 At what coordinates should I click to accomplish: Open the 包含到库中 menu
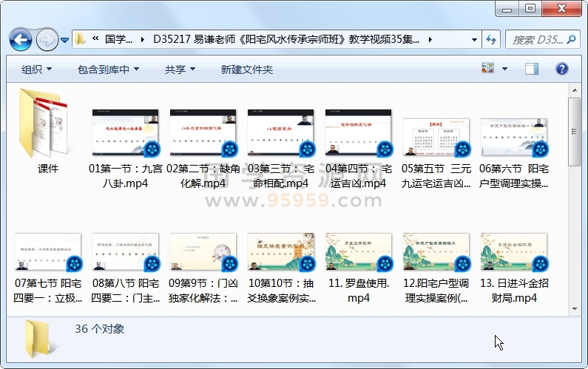pos(108,70)
